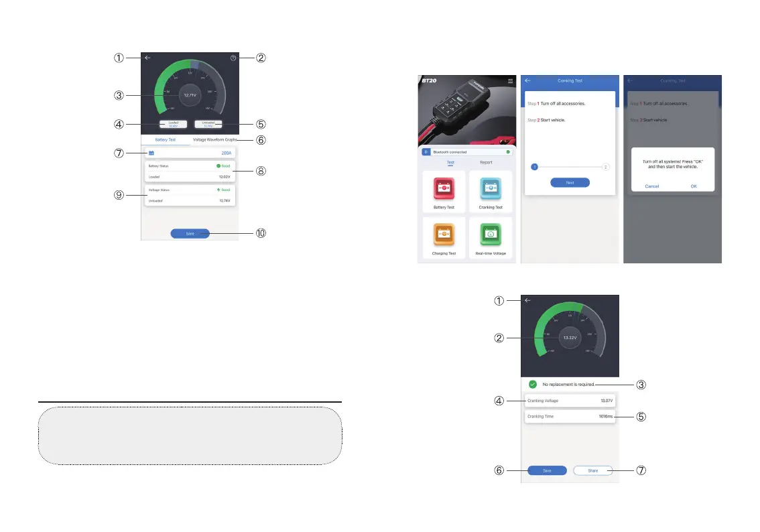Share the cranking test result

point(592,470)
